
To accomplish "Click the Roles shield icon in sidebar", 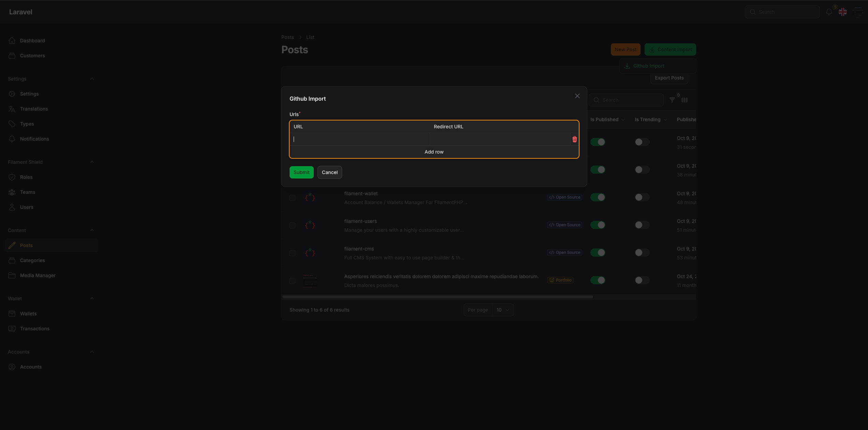I will (x=12, y=177).
